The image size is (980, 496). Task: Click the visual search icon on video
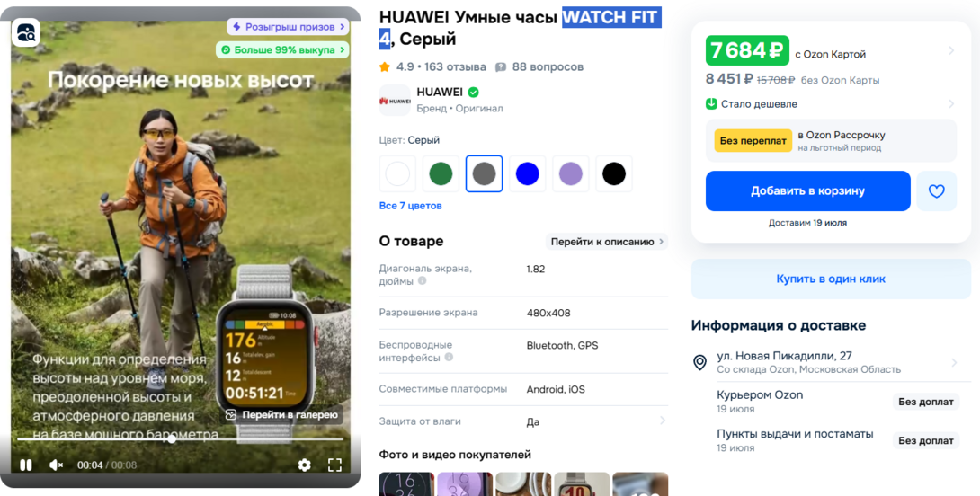point(26,32)
